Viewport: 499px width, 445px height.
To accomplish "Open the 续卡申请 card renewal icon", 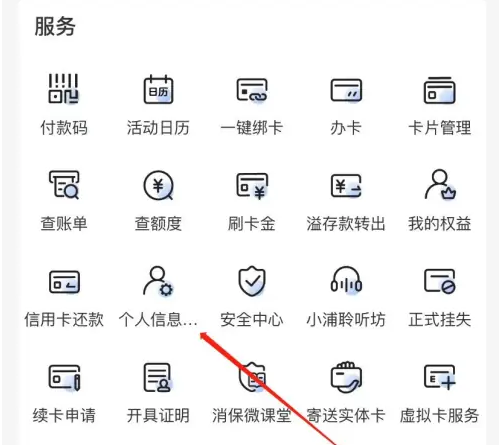I will 64,377.
